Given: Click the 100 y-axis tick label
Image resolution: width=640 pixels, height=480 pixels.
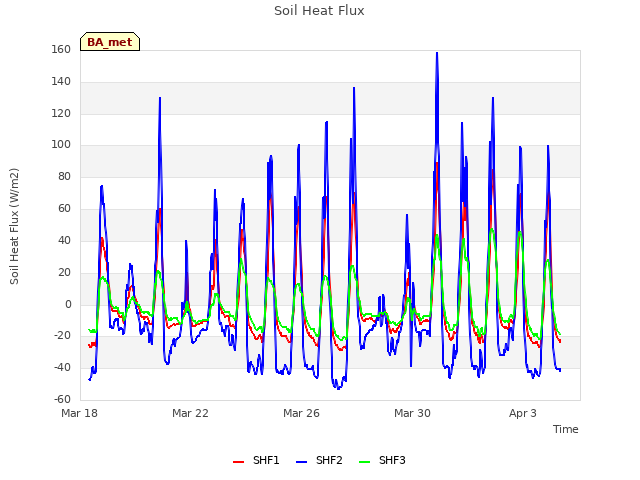Looking at the screenshot, I should (x=61, y=145).
